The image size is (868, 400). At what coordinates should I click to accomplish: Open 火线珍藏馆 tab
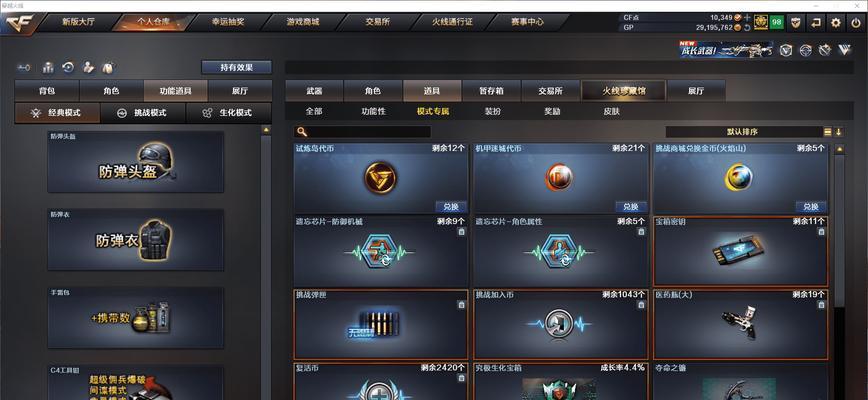pyautogui.click(x=623, y=91)
